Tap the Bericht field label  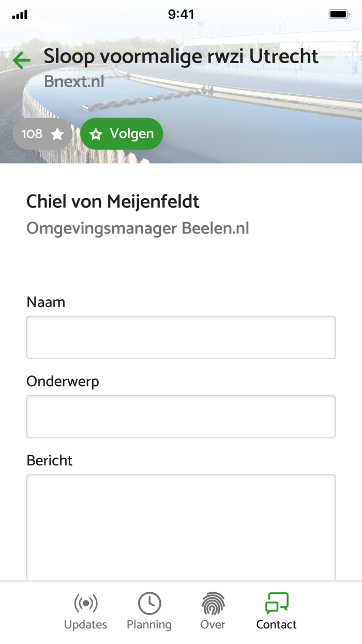pyautogui.click(x=50, y=461)
